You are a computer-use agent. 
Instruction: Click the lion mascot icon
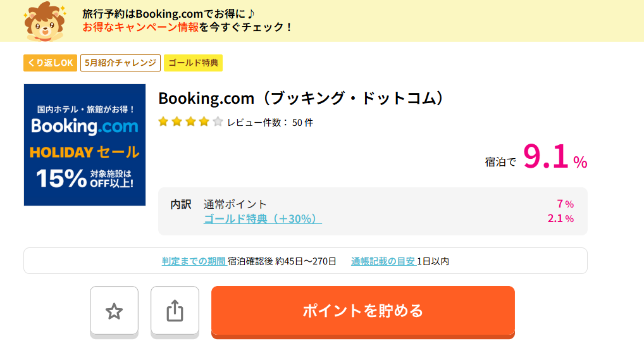pyautogui.click(x=45, y=21)
